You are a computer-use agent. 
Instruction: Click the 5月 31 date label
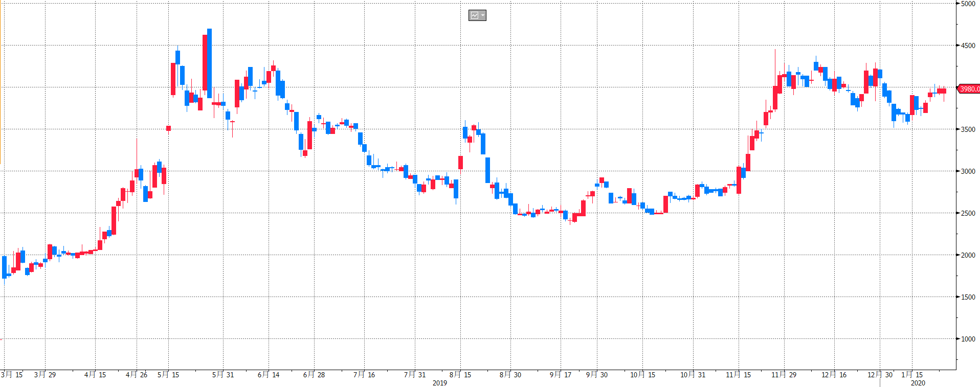[x=223, y=375]
